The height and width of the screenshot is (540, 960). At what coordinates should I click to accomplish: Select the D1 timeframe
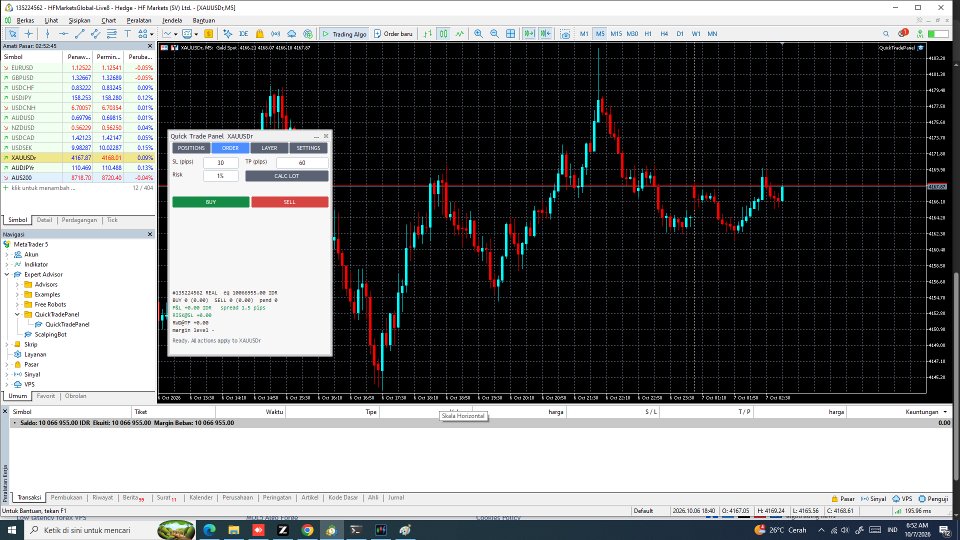point(680,34)
